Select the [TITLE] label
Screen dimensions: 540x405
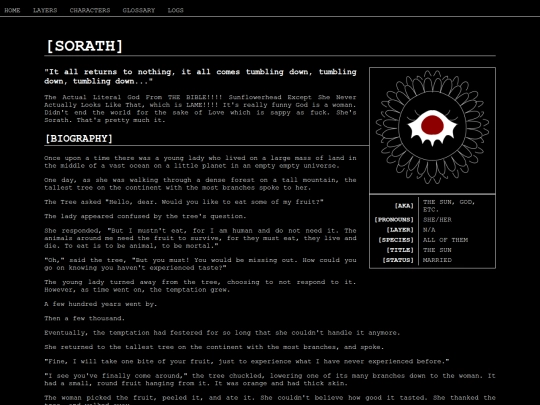tap(400, 250)
